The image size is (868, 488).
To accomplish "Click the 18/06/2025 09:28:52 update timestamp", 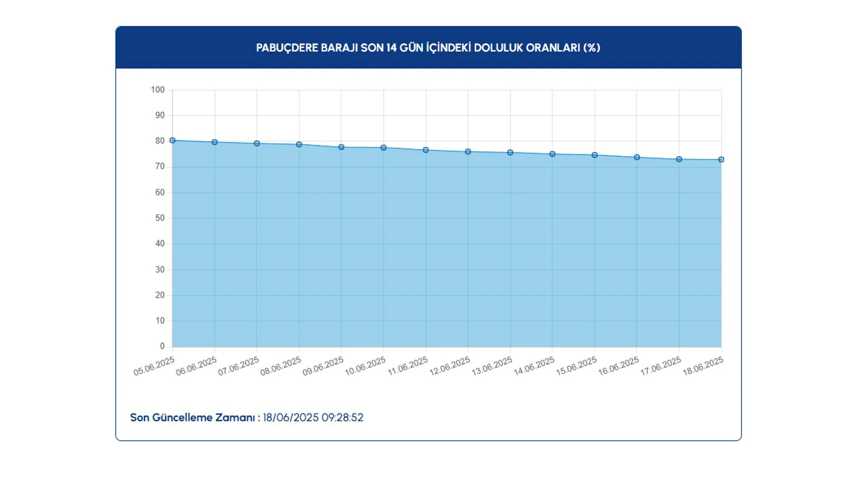I will tap(313, 418).
